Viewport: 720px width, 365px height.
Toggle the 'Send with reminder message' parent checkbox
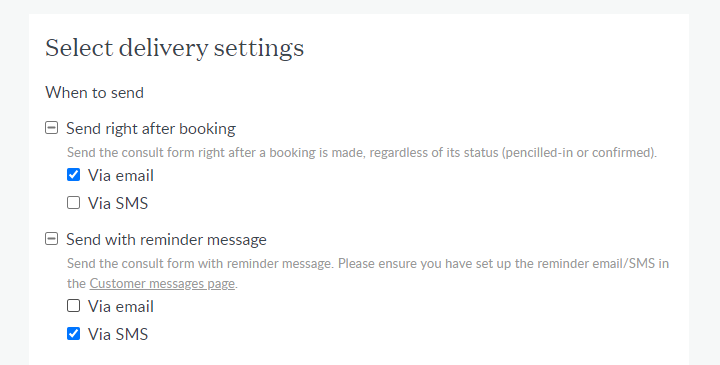point(51,239)
